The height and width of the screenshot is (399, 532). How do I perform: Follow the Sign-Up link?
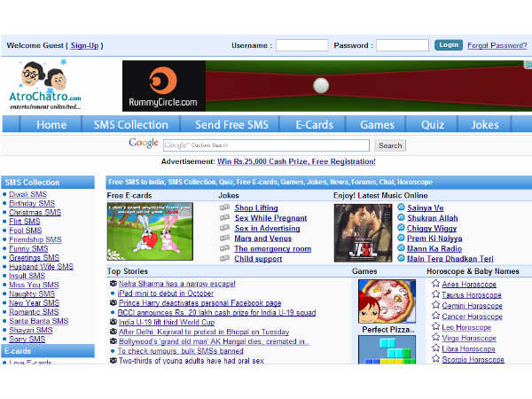coord(84,45)
